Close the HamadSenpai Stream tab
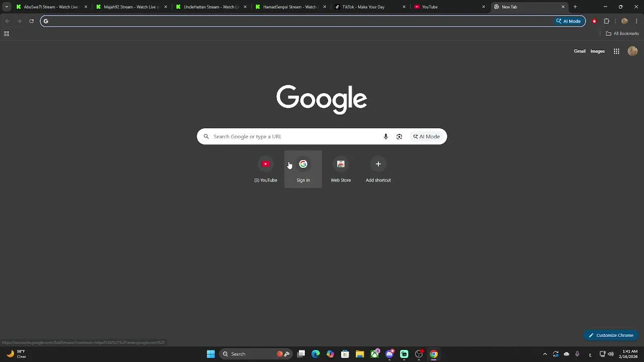This screenshot has width=644, height=362. pos(325,7)
